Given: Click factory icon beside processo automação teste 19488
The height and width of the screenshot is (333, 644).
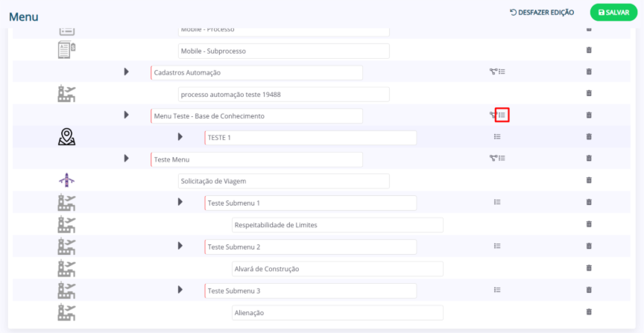Looking at the screenshot, I should [x=66, y=94].
